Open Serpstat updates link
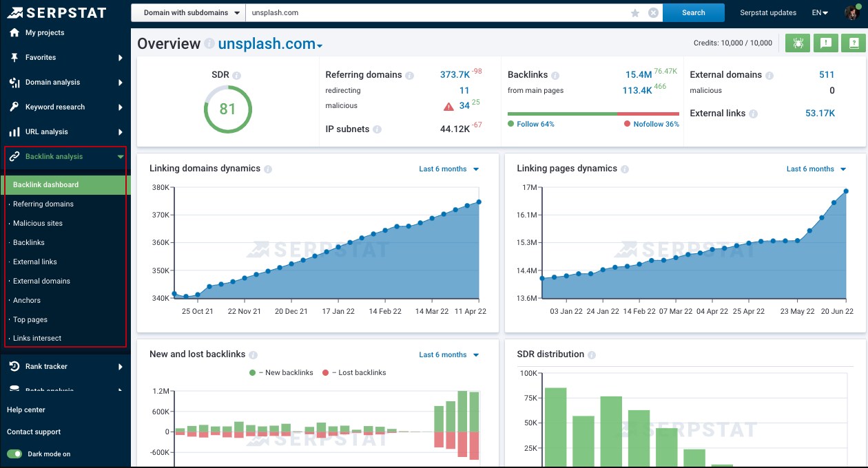Image resolution: width=868 pixels, height=468 pixels. (x=768, y=12)
